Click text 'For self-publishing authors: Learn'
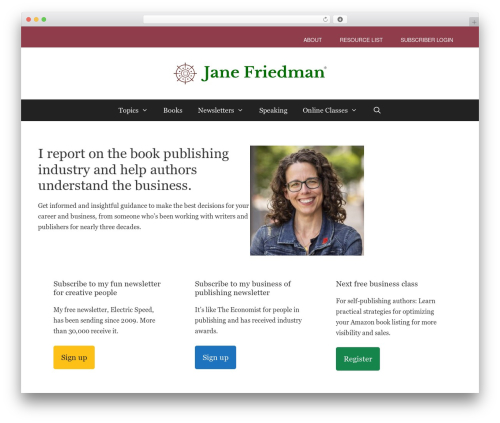500x423 pixels. point(386,317)
